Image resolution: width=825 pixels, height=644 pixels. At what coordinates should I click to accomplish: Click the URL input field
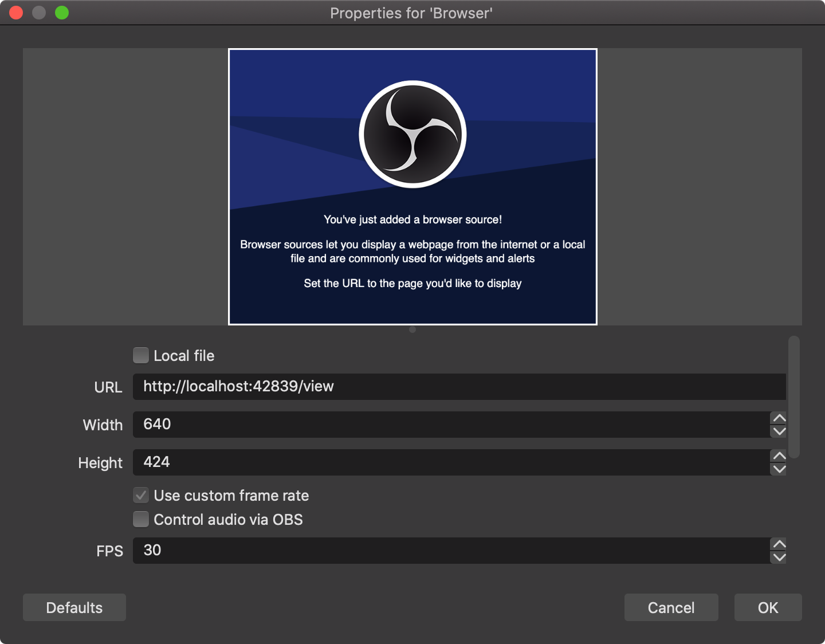pos(459,387)
